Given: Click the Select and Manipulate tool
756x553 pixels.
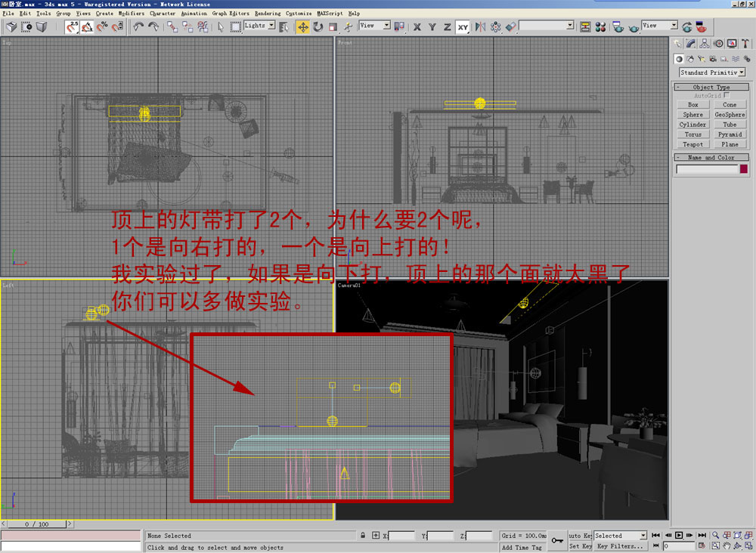Looking at the screenshot, I should (x=348, y=27).
